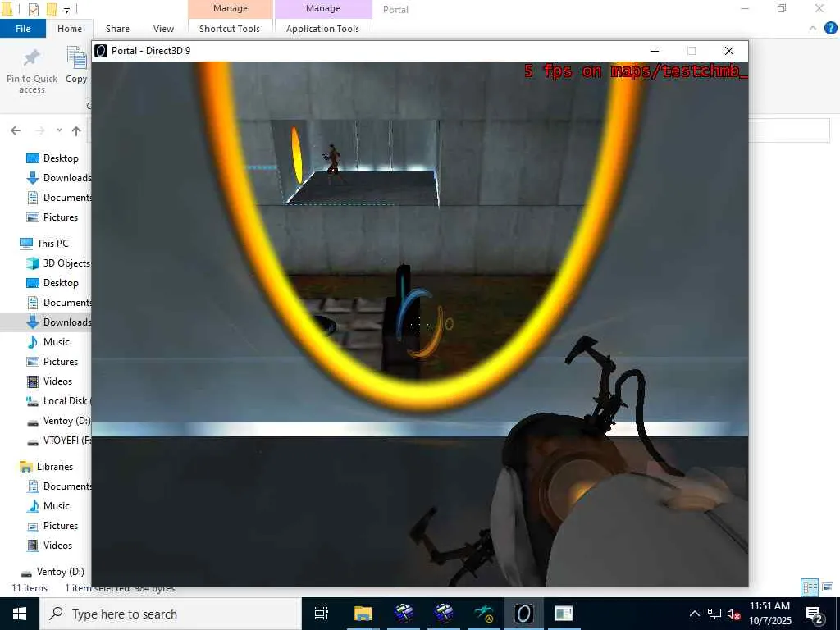Open Desktop under This PC

tap(61, 283)
